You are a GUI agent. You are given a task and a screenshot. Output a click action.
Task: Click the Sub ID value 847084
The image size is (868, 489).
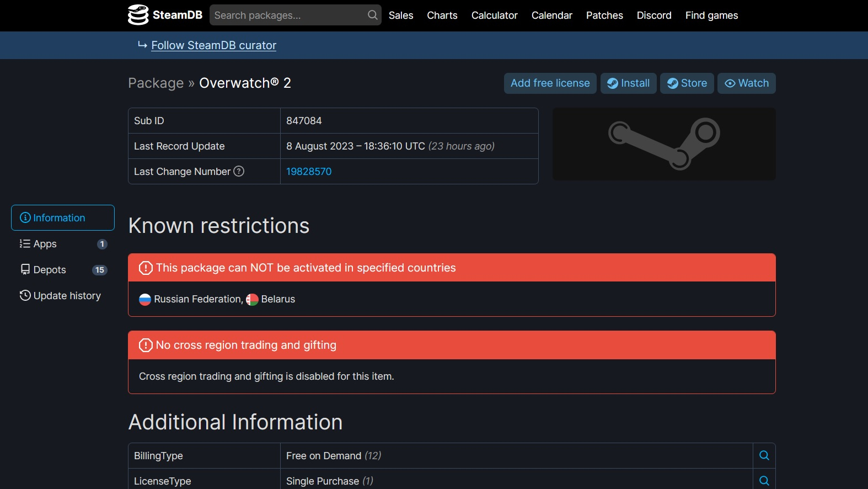[304, 121]
